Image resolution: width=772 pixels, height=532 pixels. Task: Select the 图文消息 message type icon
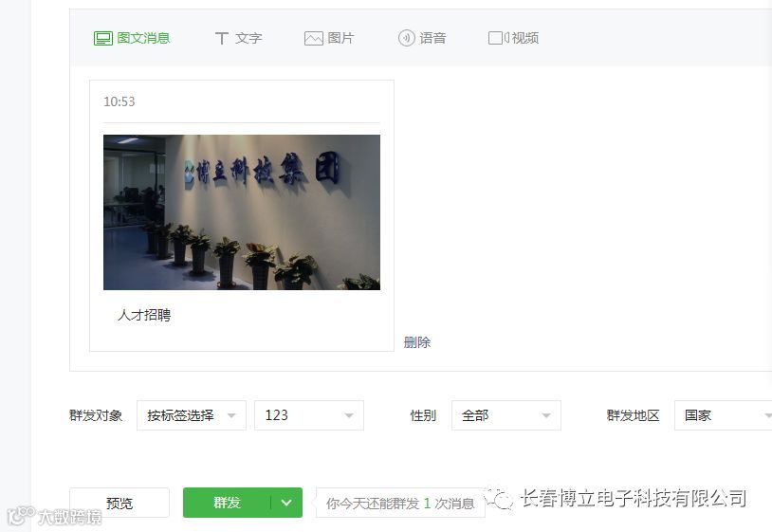pos(103,38)
